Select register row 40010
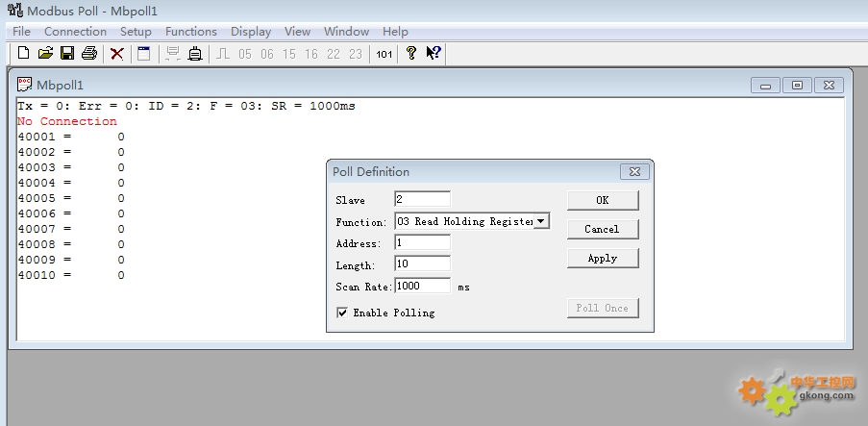 (x=71, y=275)
